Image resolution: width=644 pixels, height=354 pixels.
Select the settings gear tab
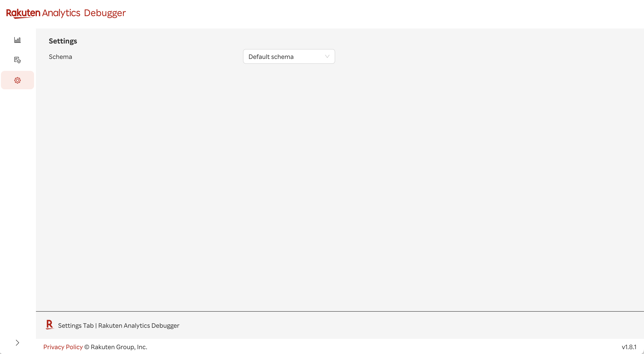(17, 80)
